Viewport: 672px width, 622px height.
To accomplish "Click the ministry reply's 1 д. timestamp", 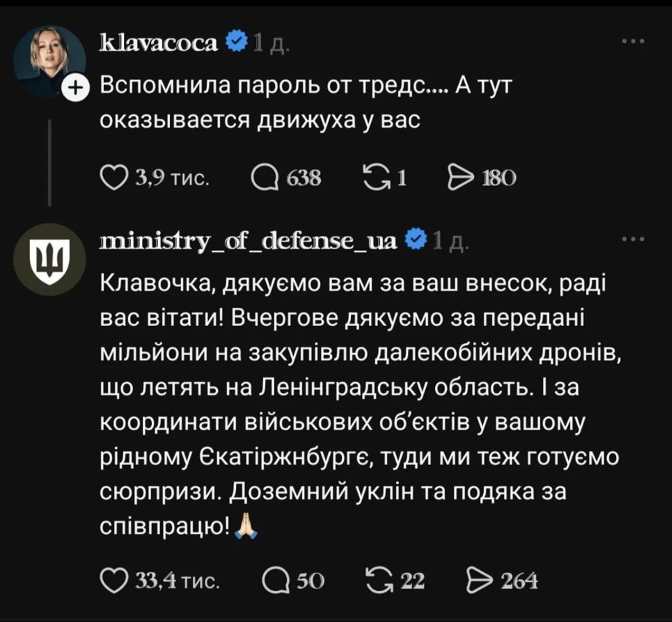I will 450,242.
